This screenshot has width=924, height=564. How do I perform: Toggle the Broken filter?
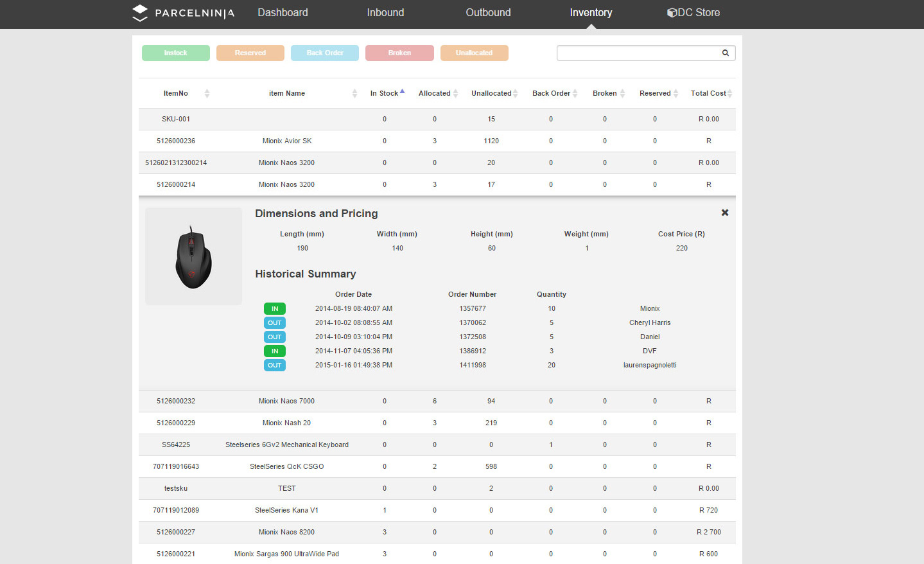coord(399,53)
